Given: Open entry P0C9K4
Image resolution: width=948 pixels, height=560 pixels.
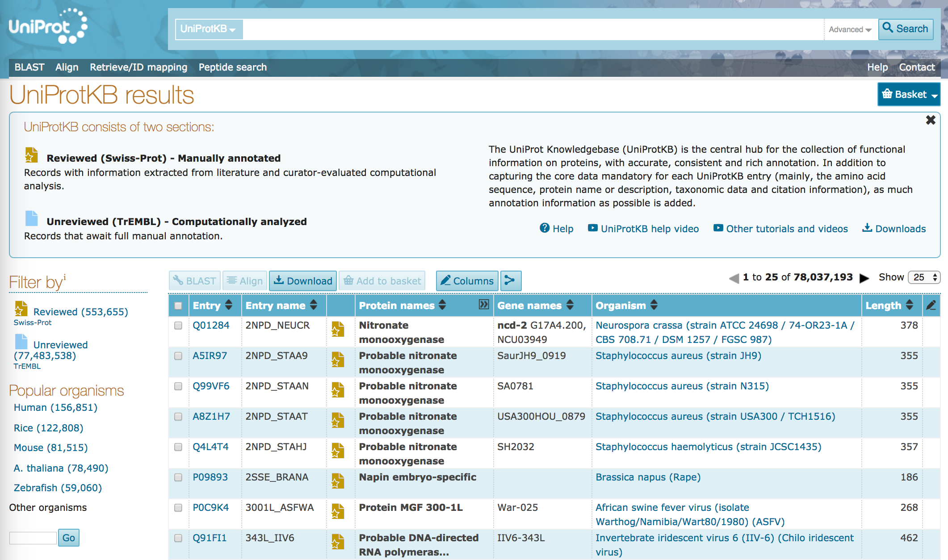Looking at the screenshot, I should click(210, 508).
